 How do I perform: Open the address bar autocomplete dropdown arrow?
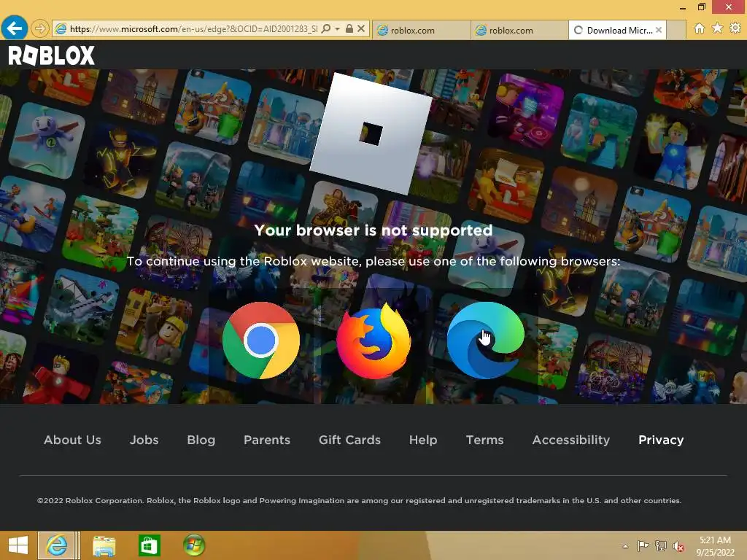(337, 29)
